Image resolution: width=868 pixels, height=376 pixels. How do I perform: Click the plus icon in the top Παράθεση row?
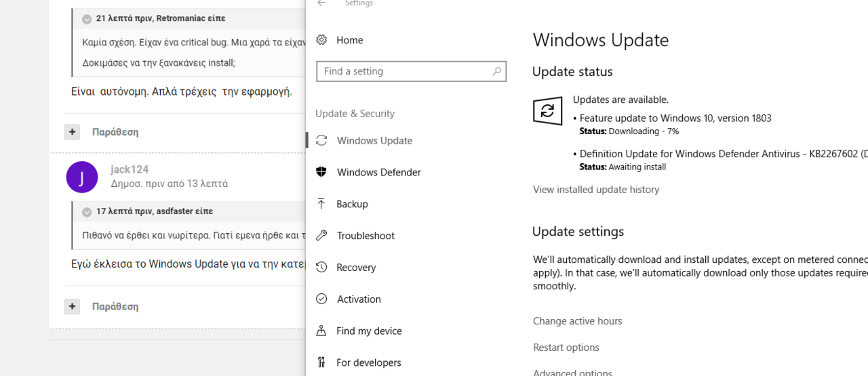click(x=72, y=131)
